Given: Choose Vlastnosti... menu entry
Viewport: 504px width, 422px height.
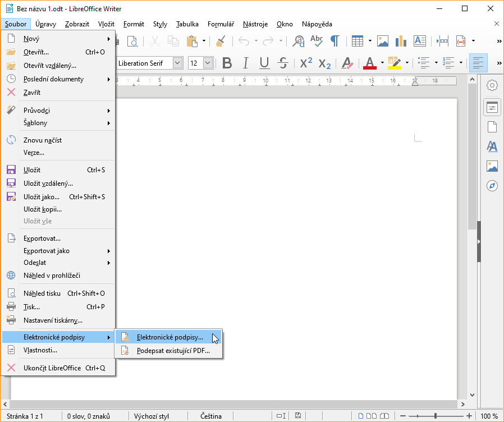Looking at the screenshot, I should (58, 350).
